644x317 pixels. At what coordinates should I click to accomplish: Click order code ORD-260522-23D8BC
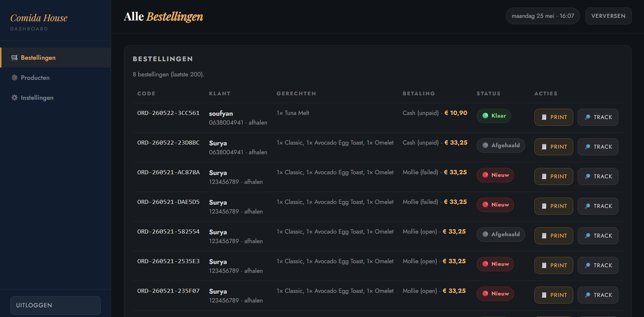[x=168, y=143]
